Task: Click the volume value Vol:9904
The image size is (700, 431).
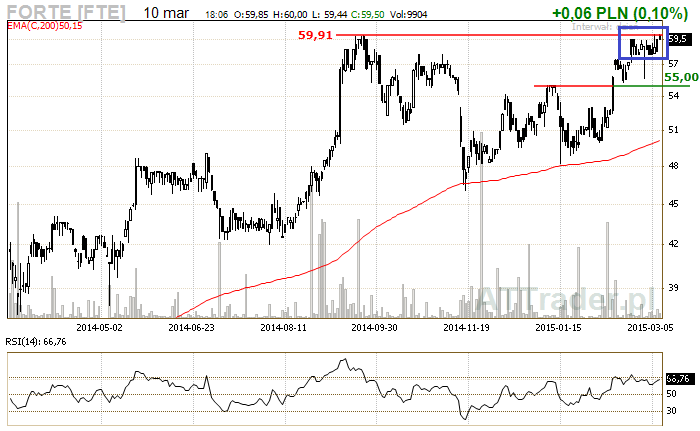Action: [408, 15]
